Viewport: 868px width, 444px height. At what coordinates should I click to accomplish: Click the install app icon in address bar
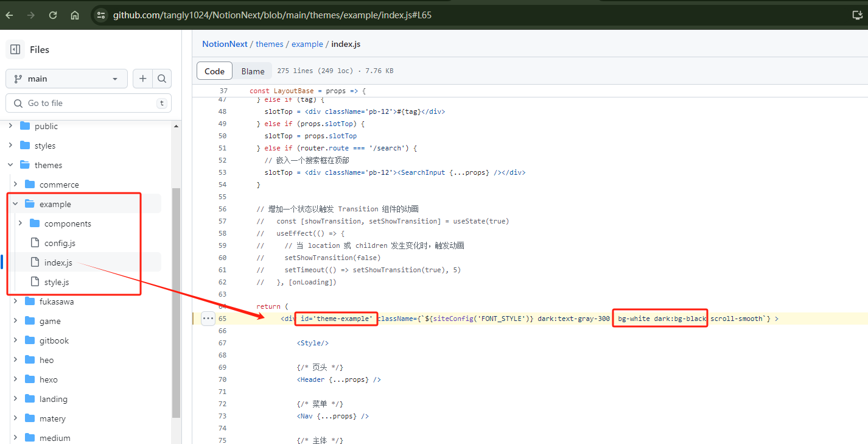pyautogui.click(x=857, y=15)
